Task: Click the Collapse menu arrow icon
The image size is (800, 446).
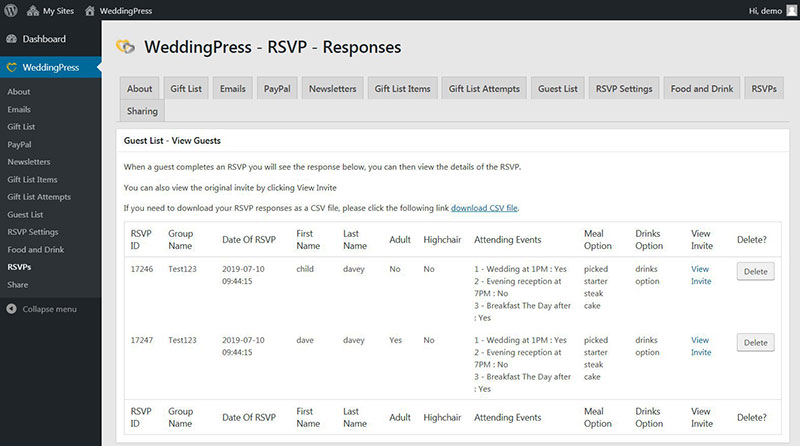Action: pos(11,309)
